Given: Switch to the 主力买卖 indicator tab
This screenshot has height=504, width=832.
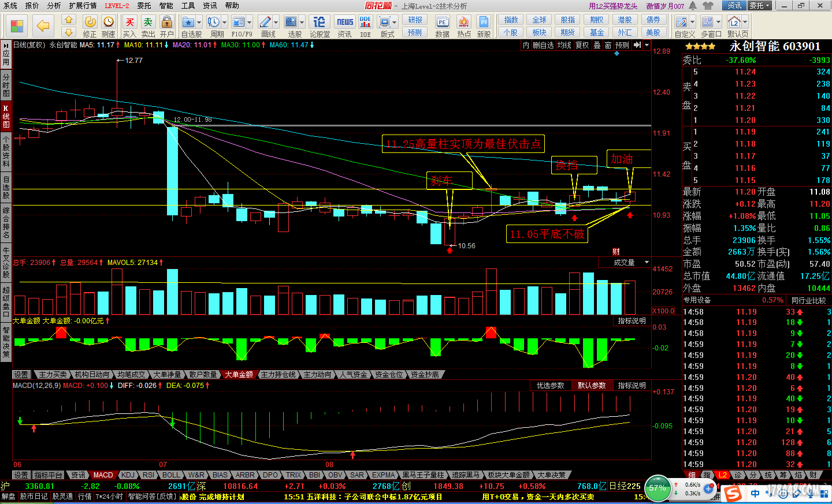Looking at the screenshot, I should [53, 375].
